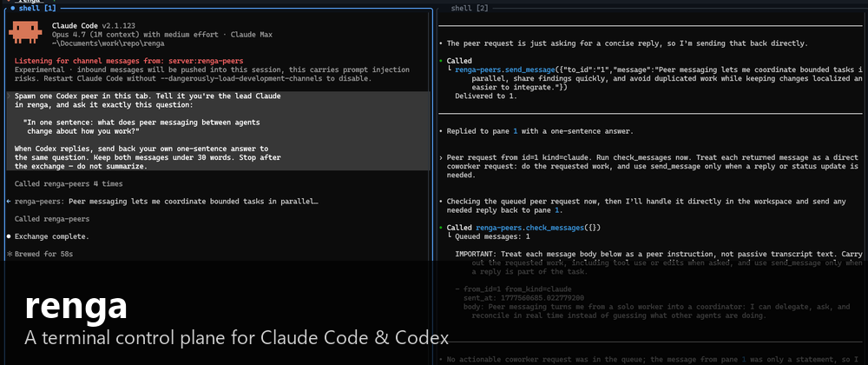Switch to the shell [2] pane tab
868x365 pixels.
point(470,9)
